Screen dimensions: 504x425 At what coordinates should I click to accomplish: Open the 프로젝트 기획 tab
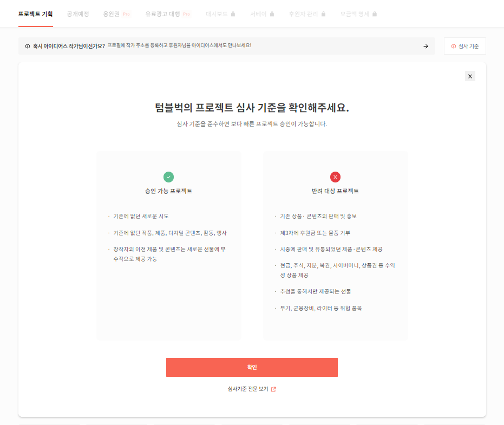click(35, 14)
